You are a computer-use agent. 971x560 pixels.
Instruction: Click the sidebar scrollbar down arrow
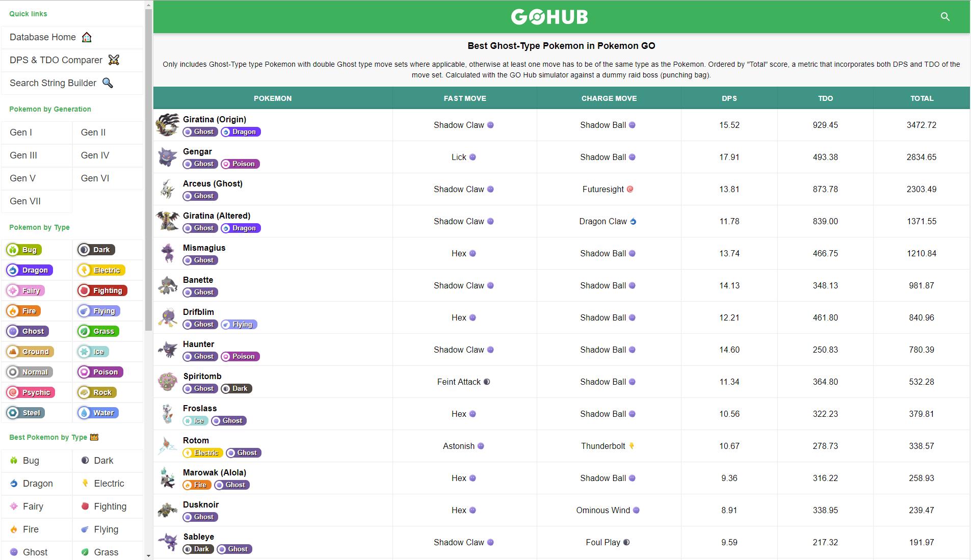(x=148, y=555)
